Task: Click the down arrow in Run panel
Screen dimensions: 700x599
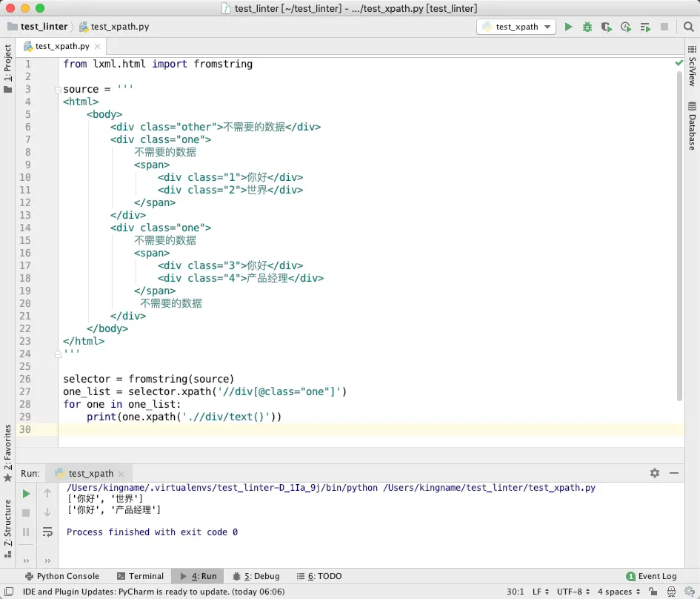Action: coord(47,513)
